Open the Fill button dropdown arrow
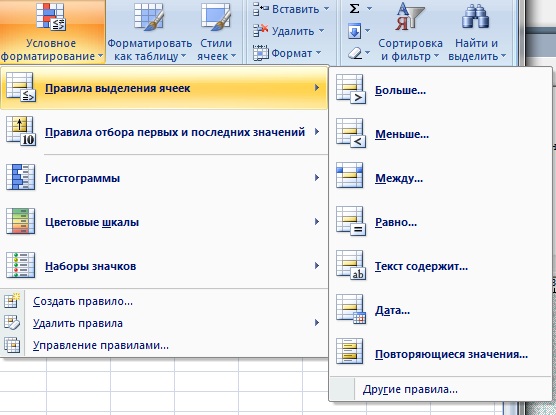The height and width of the screenshot is (415, 556). coord(367,31)
